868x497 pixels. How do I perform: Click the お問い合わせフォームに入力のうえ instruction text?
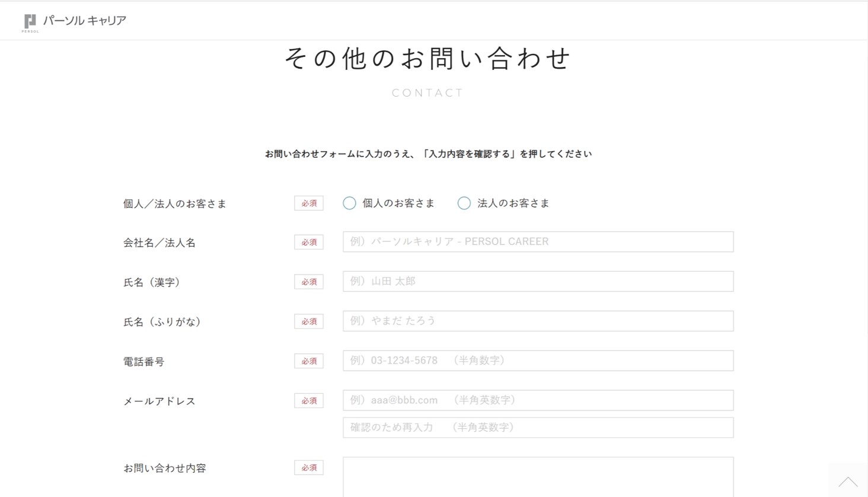428,154
